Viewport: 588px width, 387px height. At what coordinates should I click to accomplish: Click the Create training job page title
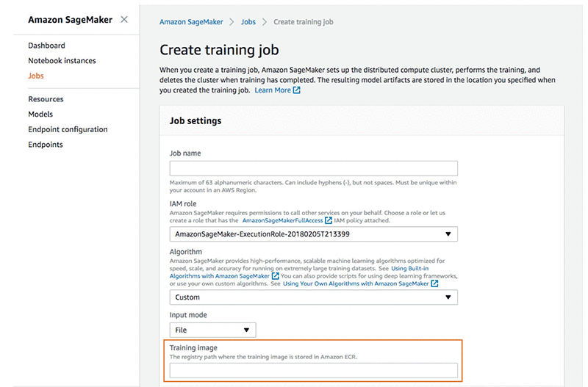[219, 50]
